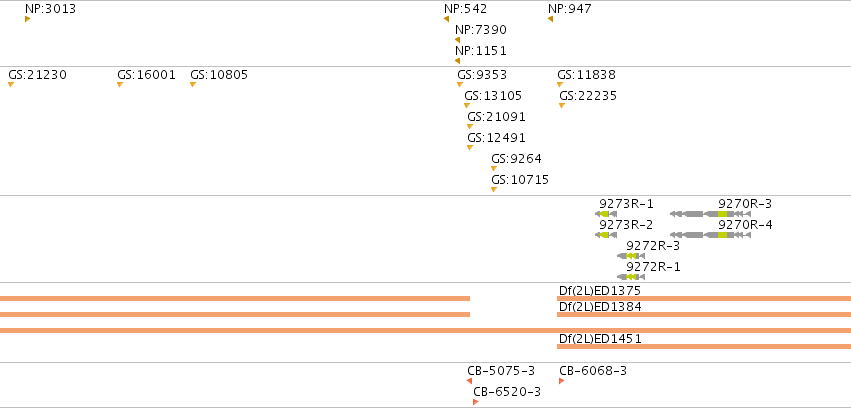Click the CB-5075-3 text label

pyautogui.click(x=501, y=371)
